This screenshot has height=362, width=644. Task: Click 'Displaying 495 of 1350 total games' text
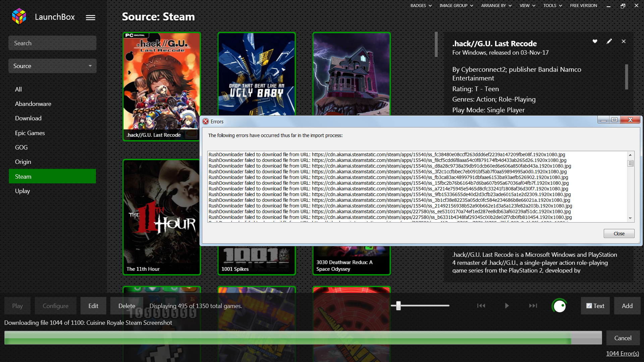coord(196,306)
